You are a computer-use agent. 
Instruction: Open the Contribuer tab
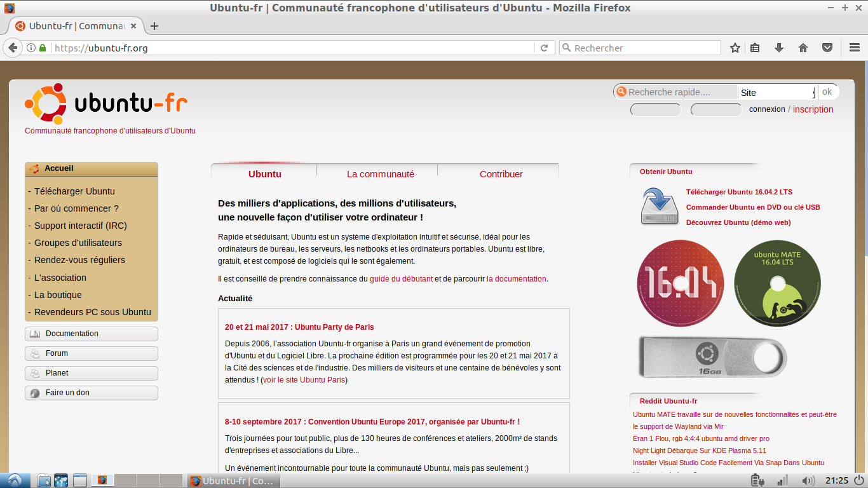coord(501,173)
